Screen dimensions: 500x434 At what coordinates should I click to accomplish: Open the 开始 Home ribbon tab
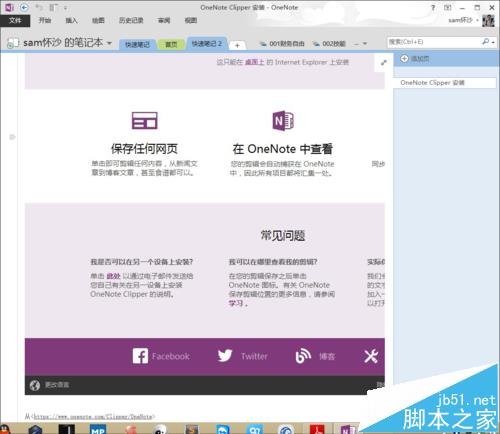(x=45, y=20)
